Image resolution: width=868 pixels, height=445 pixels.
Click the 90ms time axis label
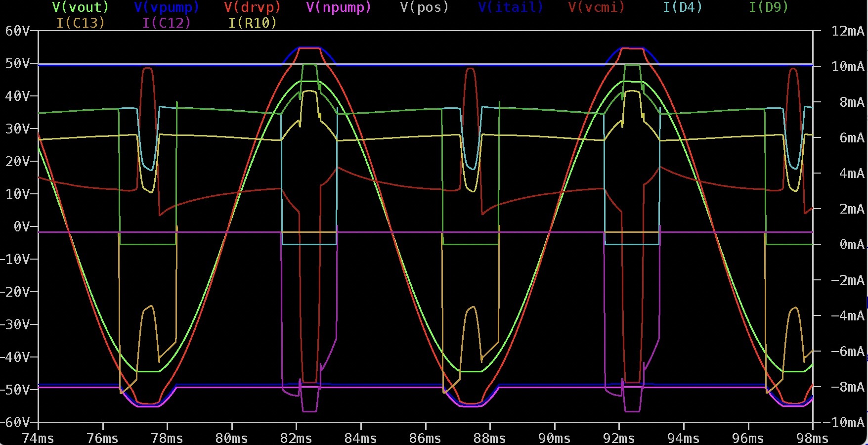pos(554,439)
